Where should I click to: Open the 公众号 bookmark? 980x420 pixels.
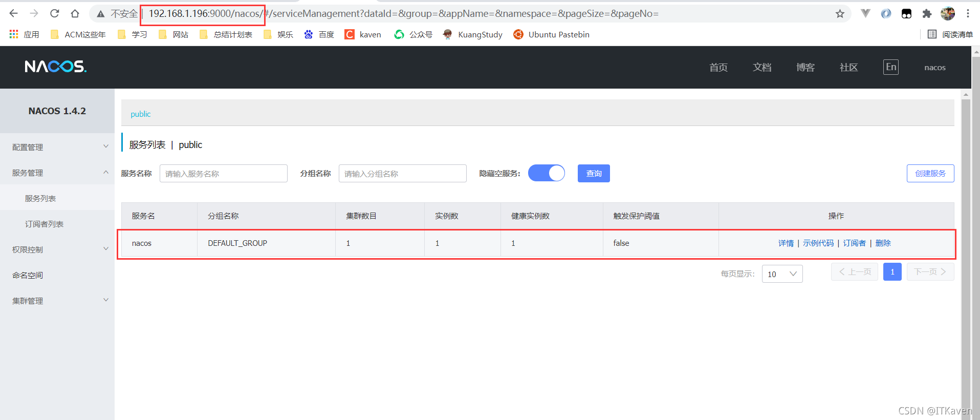tap(413, 34)
